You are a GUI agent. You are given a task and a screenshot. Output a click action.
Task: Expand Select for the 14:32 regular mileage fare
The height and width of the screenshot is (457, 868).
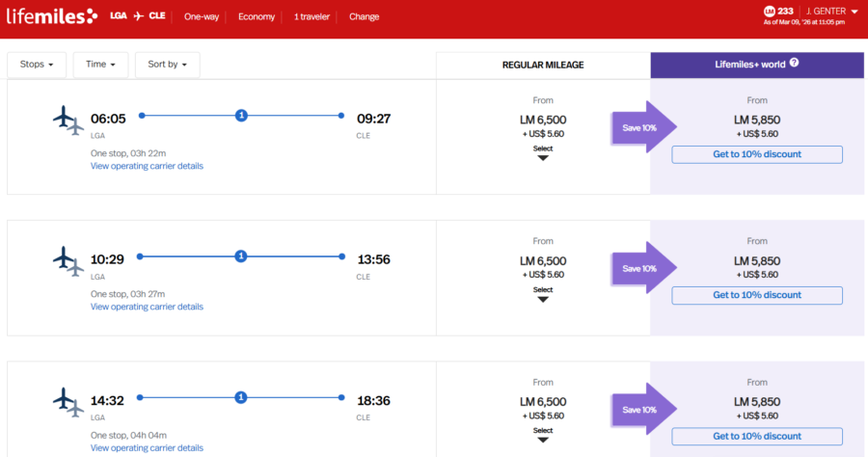pos(542,435)
